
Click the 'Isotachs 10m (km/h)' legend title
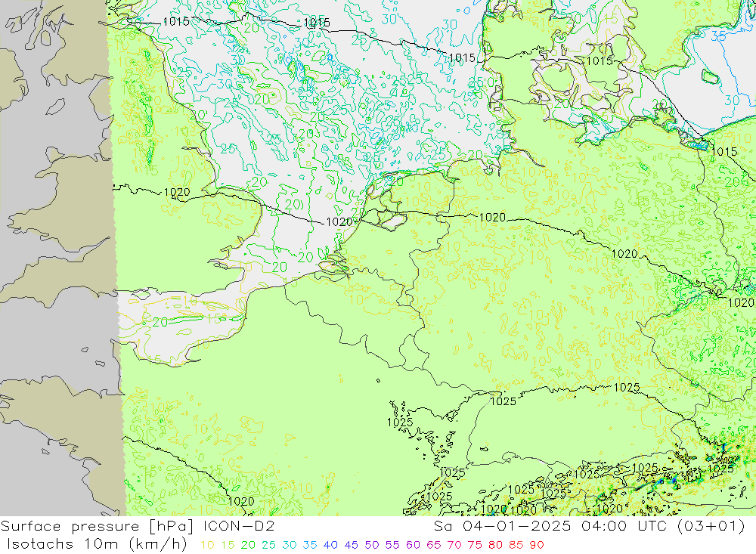(97, 544)
